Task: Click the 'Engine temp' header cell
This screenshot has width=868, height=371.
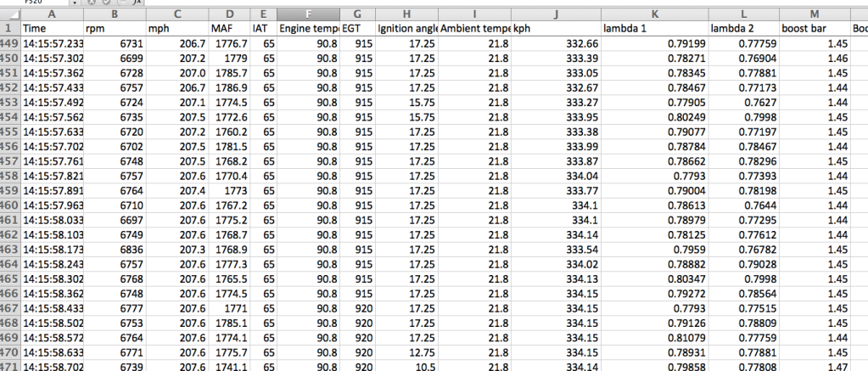Action: click(x=308, y=28)
